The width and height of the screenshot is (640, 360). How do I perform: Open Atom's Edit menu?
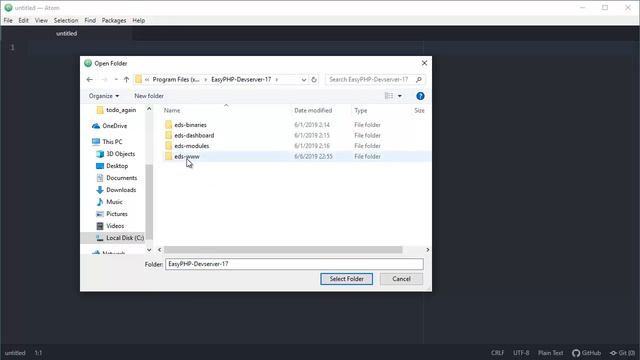(23, 20)
